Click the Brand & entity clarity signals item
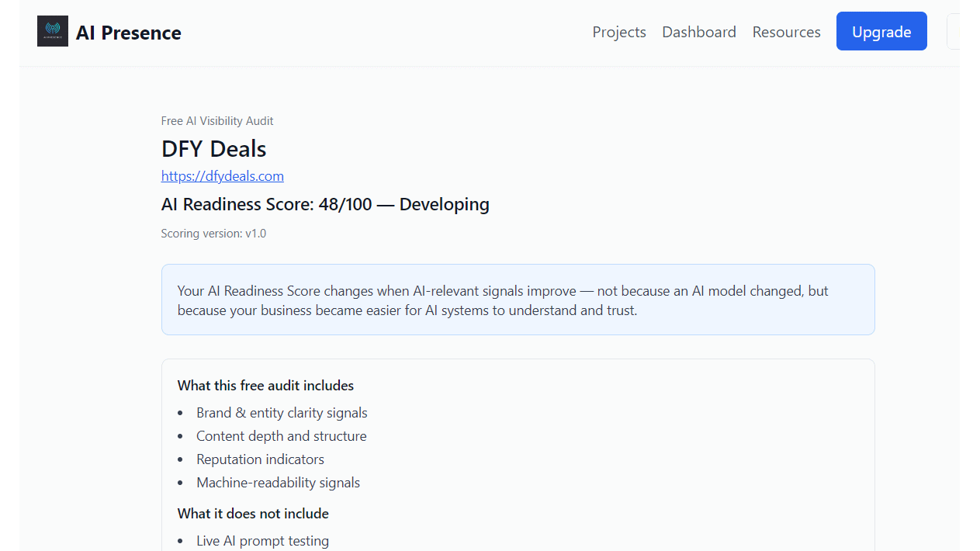The width and height of the screenshot is (980, 551). click(282, 413)
